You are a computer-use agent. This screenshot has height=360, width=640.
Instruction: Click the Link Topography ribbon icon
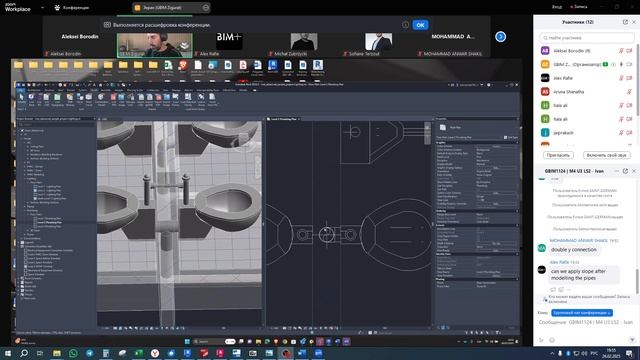pyautogui.click(x=58, y=99)
